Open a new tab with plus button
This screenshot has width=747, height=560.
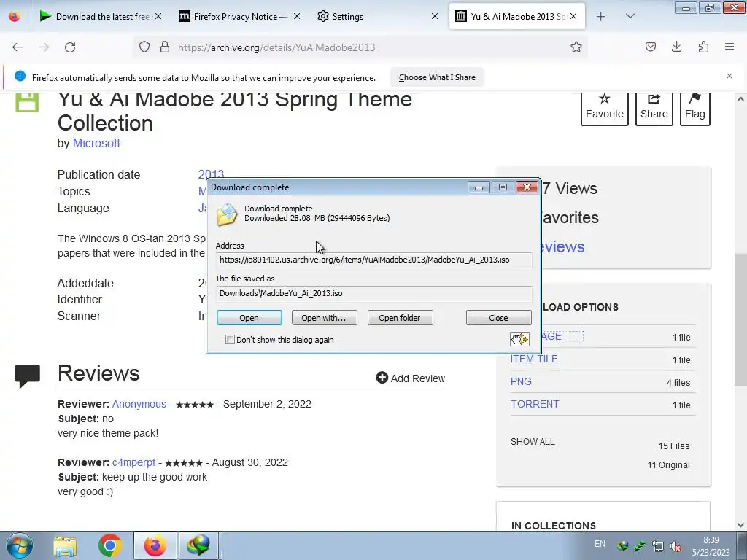(601, 17)
